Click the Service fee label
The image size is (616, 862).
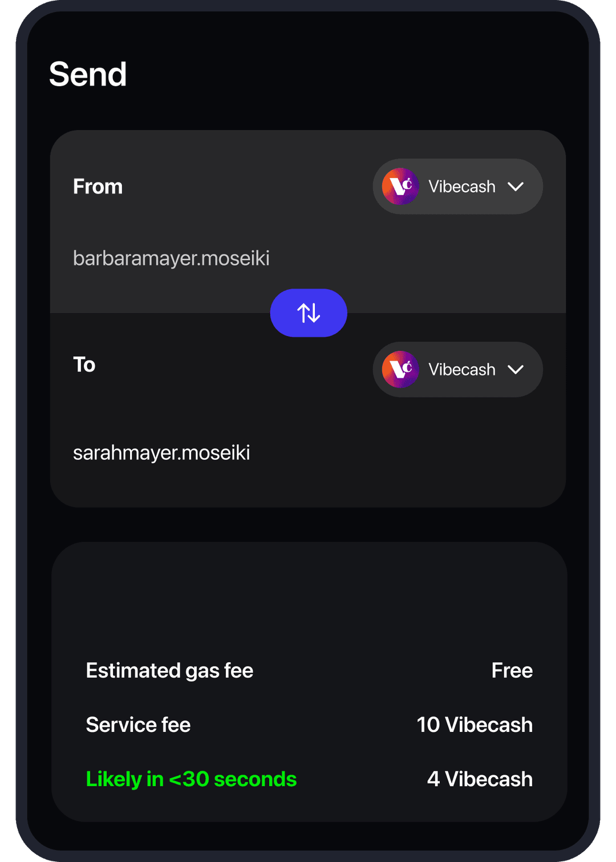tap(138, 725)
